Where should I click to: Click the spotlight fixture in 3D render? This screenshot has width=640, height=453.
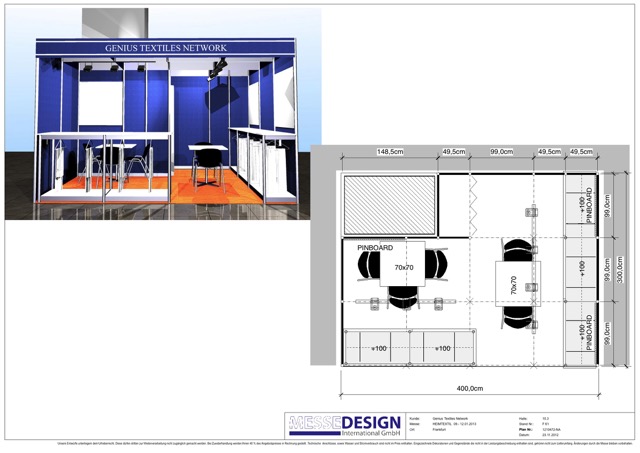click(218, 66)
